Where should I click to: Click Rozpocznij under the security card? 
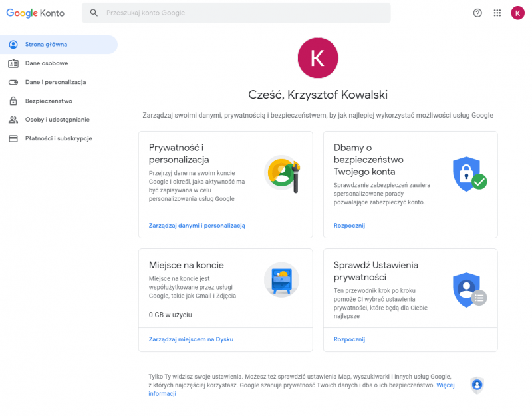click(x=349, y=226)
